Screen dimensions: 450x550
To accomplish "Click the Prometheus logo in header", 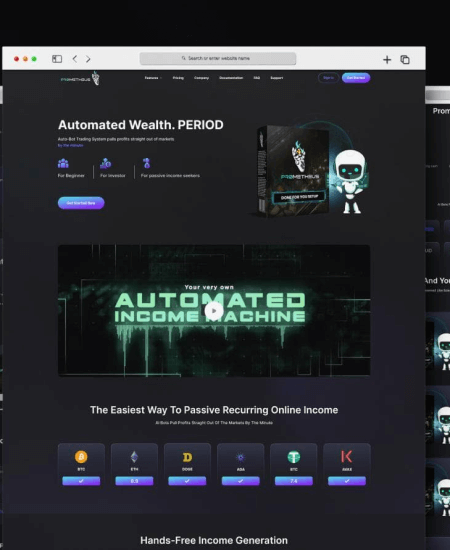I will [x=80, y=78].
